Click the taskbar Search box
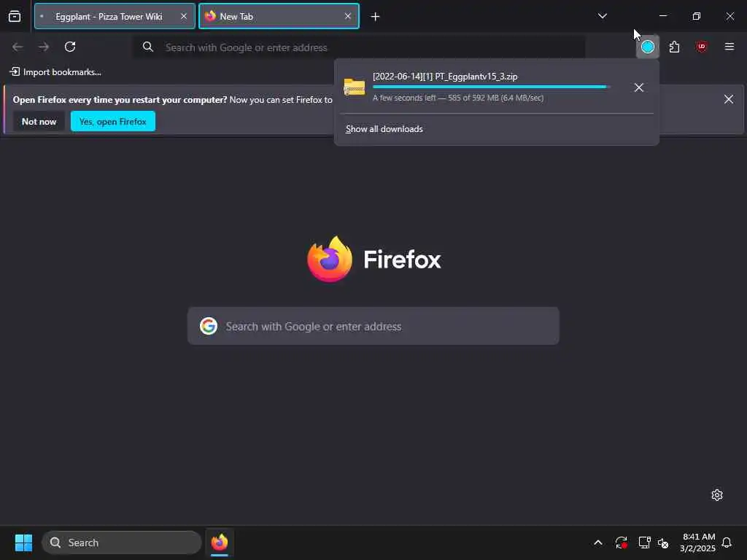The height and width of the screenshot is (560, 747). click(x=122, y=542)
